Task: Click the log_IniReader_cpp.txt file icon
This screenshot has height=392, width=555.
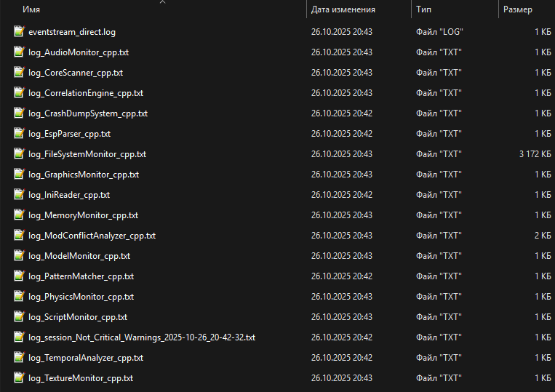Action: tap(19, 195)
